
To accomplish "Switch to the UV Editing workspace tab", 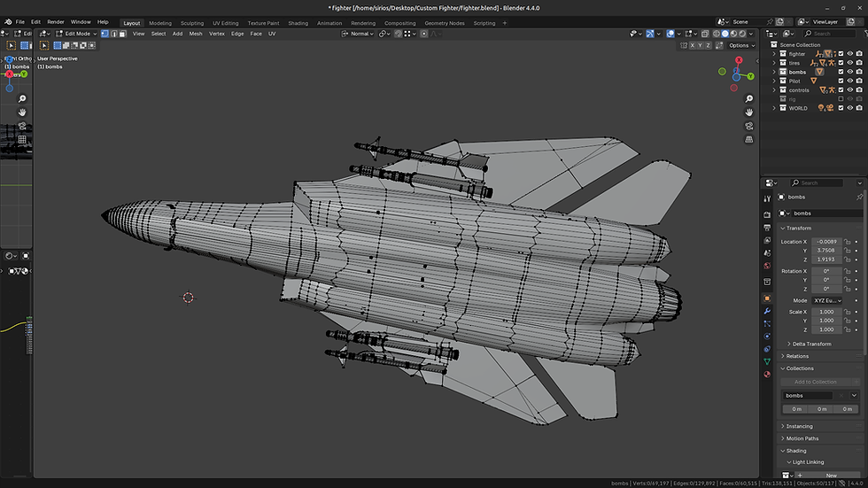I will (225, 23).
